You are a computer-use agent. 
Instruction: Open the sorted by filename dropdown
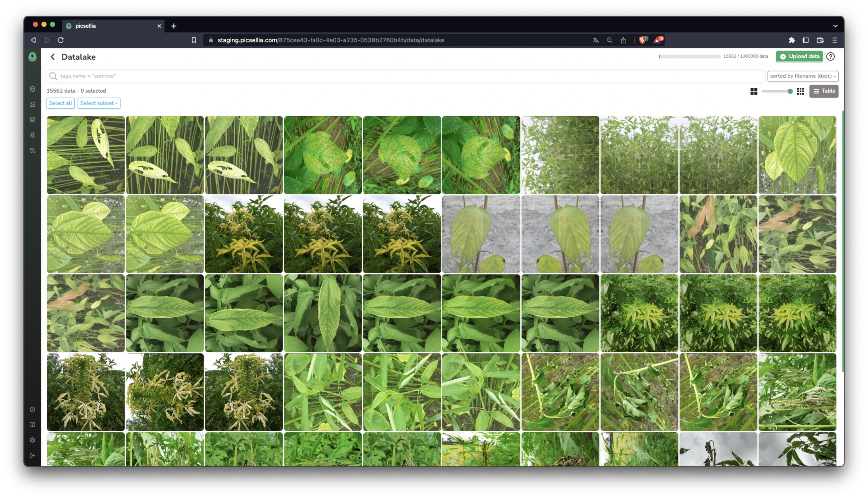(x=803, y=76)
